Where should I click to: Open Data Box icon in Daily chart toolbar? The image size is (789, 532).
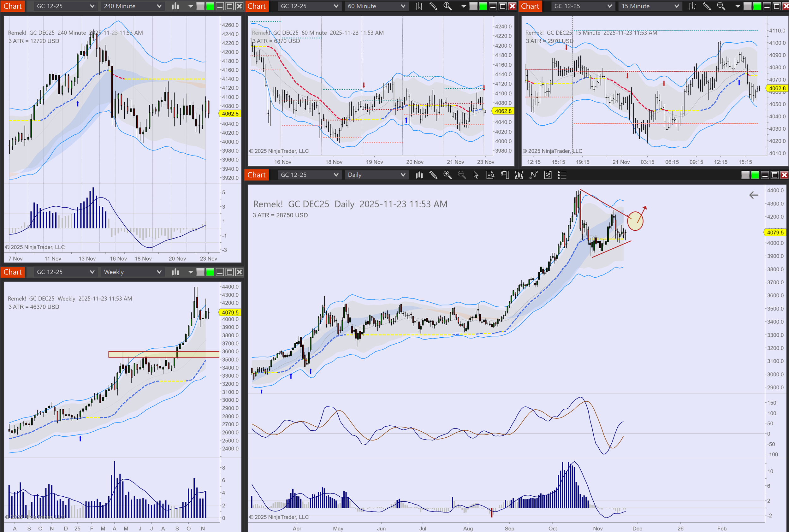(x=490, y=175)
